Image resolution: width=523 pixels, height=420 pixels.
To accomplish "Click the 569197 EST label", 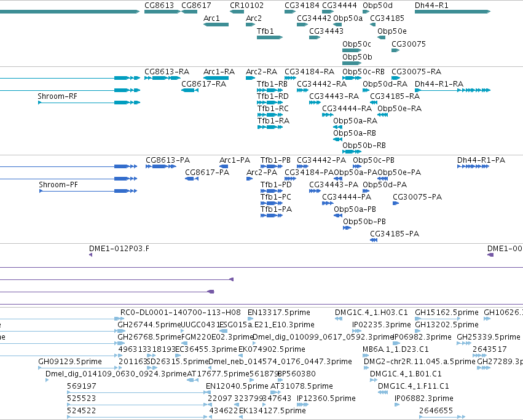I will coord(82,386).
